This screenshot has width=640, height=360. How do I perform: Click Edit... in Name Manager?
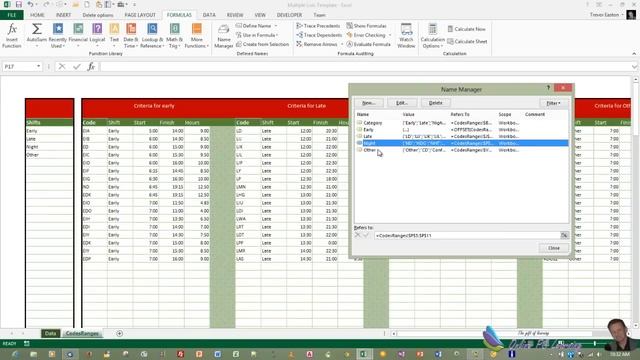(402, 103)
